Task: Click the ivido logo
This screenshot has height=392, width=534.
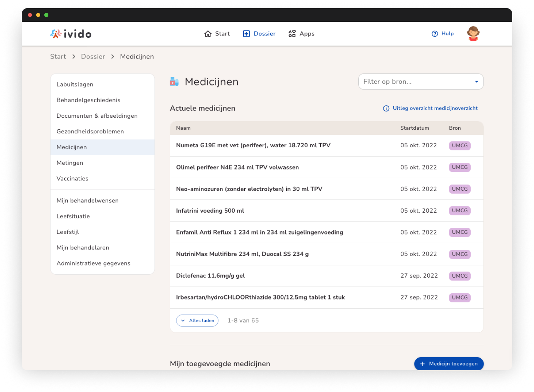Action: (x=71, y=34)
